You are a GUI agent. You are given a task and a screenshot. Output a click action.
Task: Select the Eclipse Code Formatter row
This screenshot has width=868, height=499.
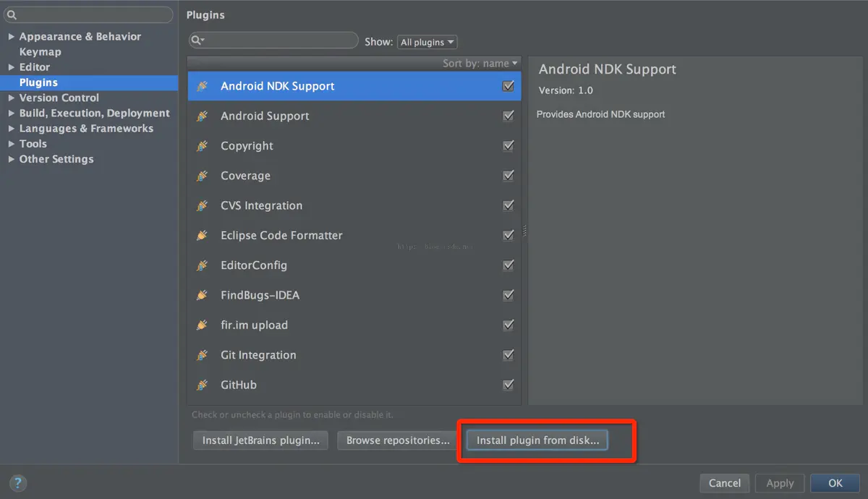click(x=354, y=236)
